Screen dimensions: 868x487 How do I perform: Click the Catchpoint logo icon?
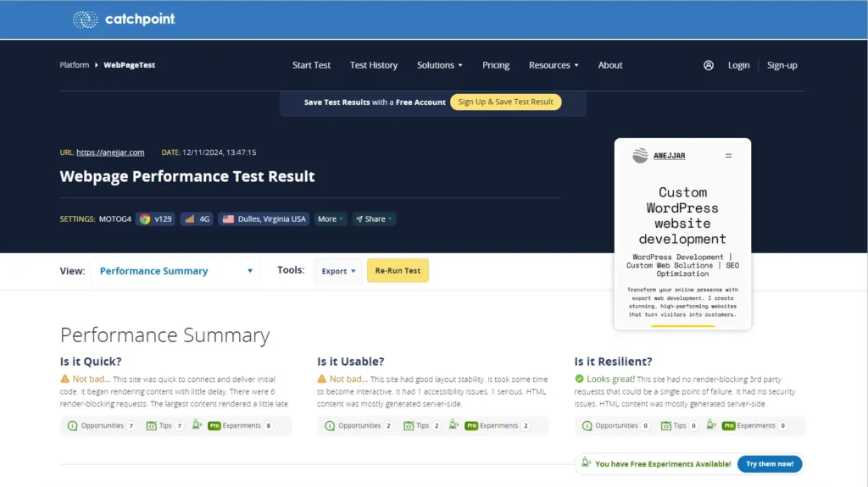point(86,19)
